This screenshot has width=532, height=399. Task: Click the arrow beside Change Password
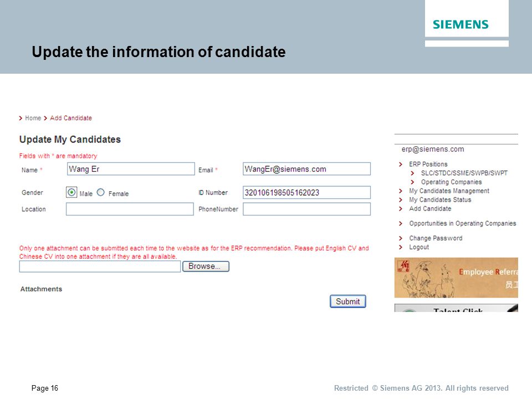[401, 238]
